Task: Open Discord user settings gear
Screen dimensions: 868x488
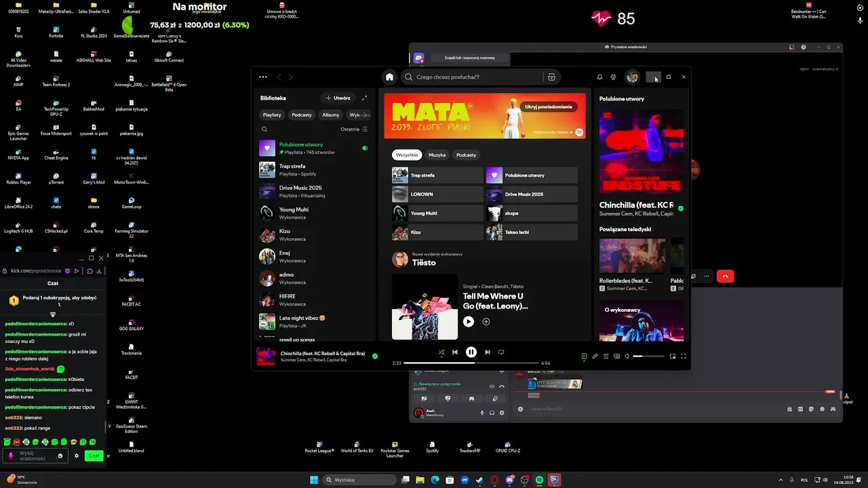Action: pos(502,413)
